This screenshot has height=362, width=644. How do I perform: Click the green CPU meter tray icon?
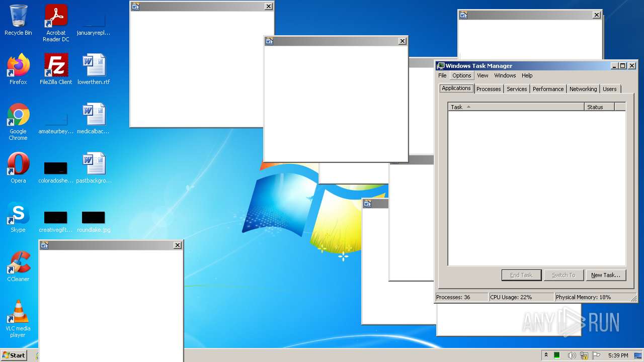[557, 355]
